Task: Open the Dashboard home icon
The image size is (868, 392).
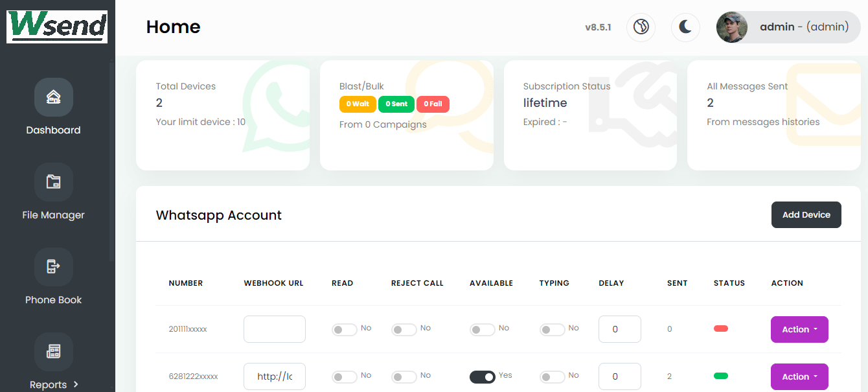Action: pyautogui.click(x=53, y=97)
